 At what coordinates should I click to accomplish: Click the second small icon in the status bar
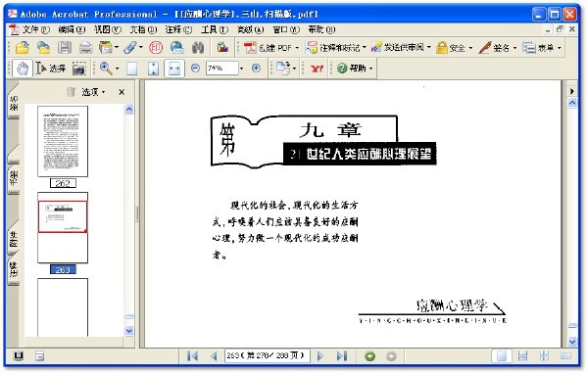point(39,355)
